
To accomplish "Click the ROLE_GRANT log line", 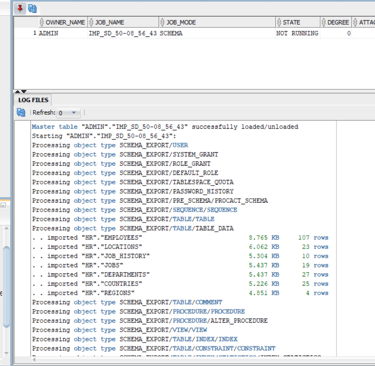I will pos(121,164).
